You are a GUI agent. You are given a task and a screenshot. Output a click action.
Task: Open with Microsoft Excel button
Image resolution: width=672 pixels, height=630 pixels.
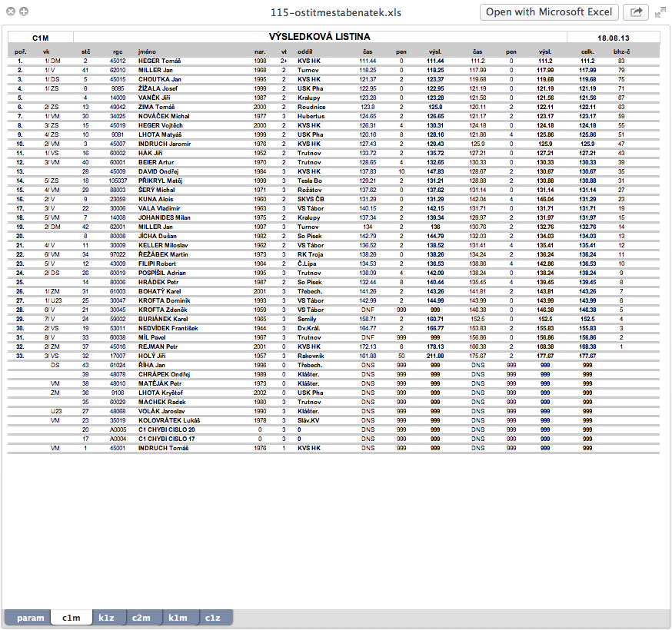coord(549,12)
